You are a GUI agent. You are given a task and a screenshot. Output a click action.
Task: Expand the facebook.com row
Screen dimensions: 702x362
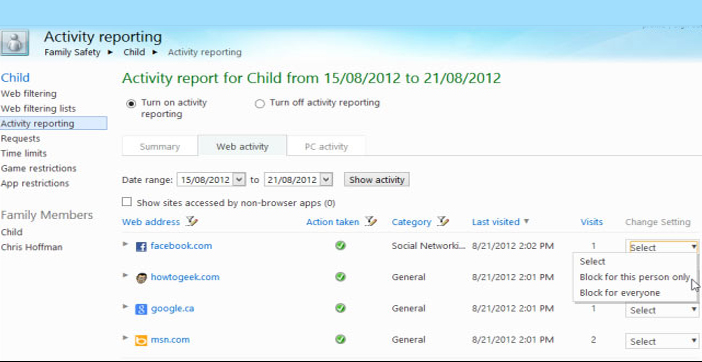pyautogui.click(x=125, y=244)
